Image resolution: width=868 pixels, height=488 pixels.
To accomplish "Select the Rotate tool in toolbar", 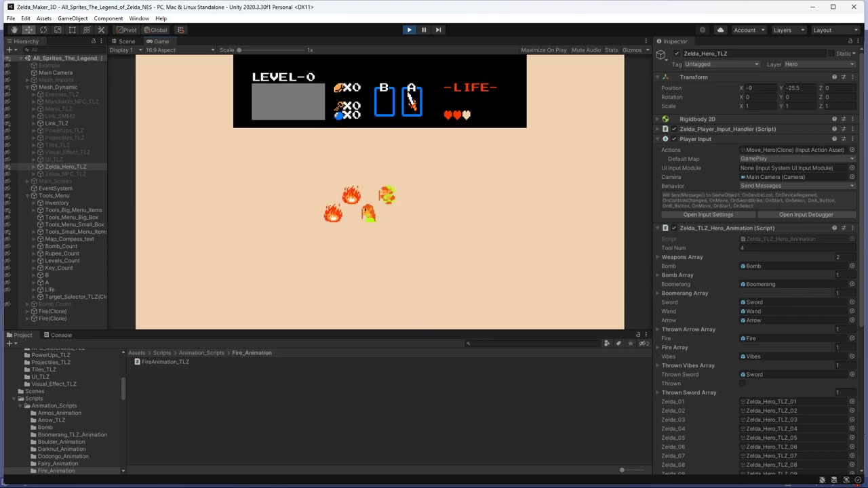I will 43,30.
